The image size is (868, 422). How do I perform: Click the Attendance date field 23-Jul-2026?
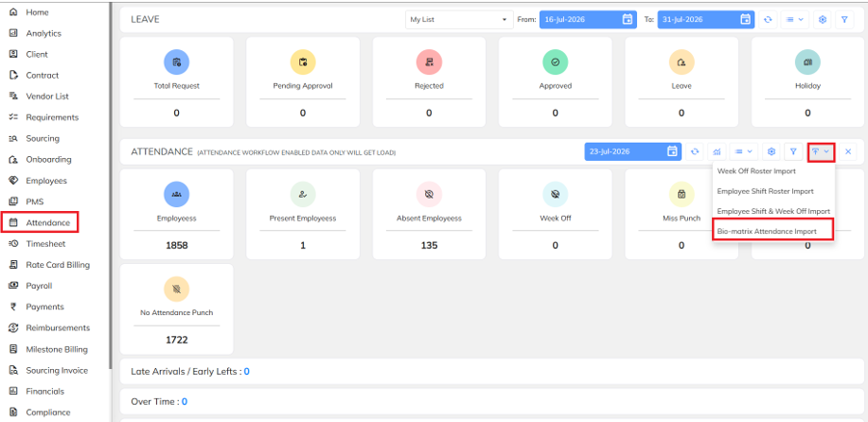(632, 151)
